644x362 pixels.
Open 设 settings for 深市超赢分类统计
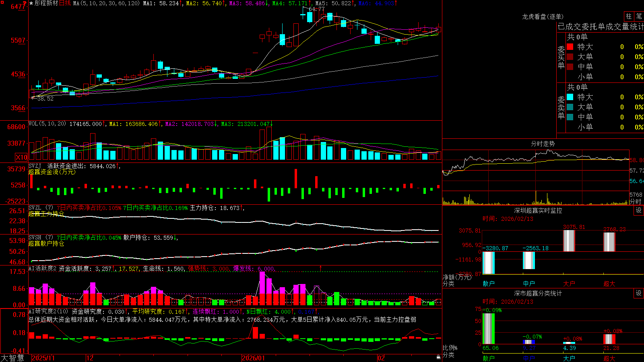(x=639, y=293)
